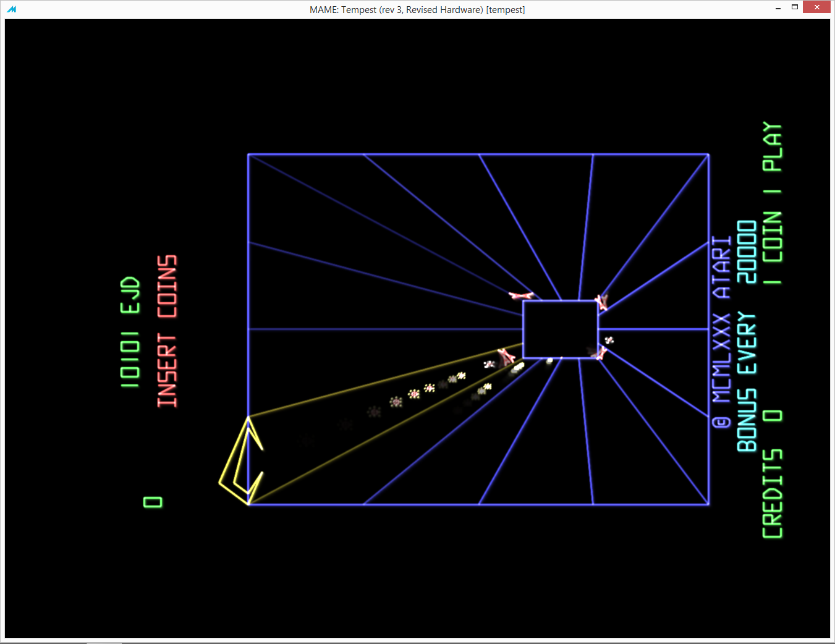Minimize the MAME window
The image size is (835, 644).
click(x=778, y=8)
